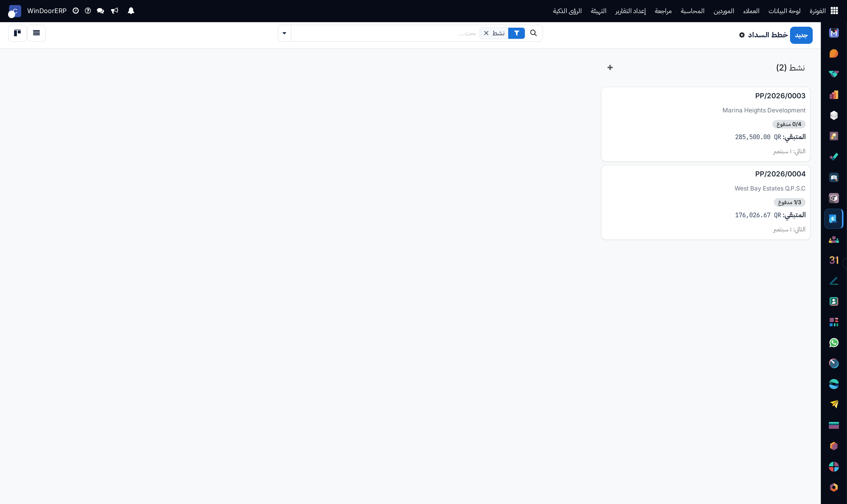Viewport: 847px width, 504px height.
Task: Open the المحاسبة menu
Action: [692, 11]
